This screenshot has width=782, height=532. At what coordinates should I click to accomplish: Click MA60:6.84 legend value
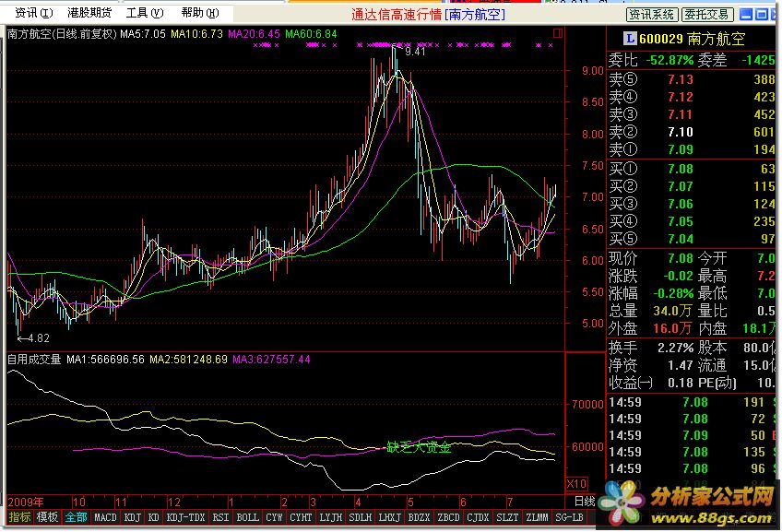tap(311, 34)
